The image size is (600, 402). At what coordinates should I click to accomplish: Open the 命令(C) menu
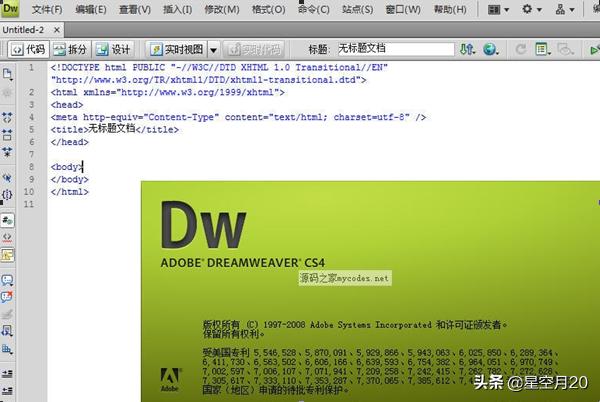[314, 9]
